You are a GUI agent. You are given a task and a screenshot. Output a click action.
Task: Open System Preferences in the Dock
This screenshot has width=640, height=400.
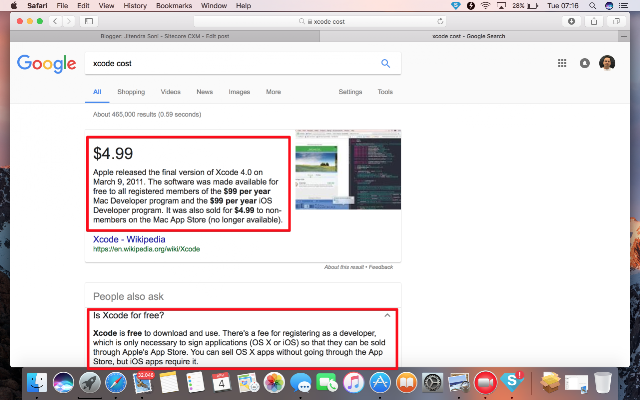(433, 383)
